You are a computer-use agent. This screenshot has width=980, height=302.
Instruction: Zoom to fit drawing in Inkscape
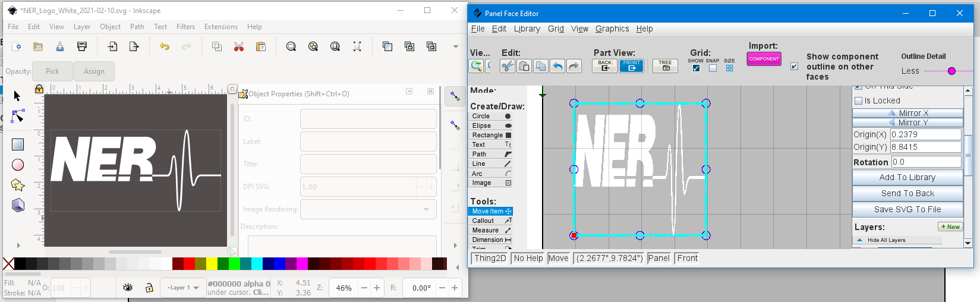point(313,47)
